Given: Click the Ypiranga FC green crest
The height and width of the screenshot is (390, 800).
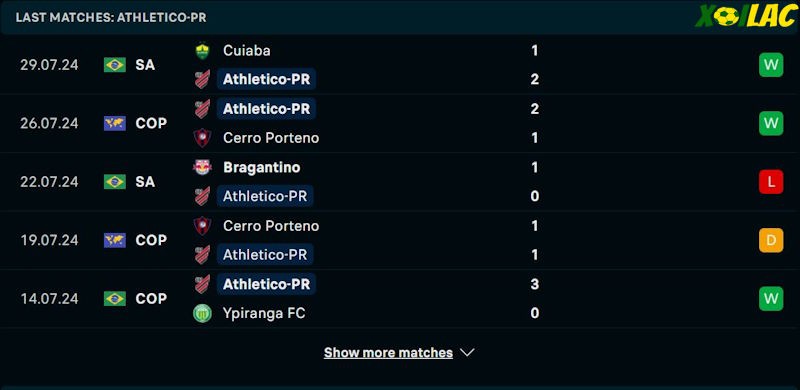Looking at the screenshot, I should pos(202,313).
